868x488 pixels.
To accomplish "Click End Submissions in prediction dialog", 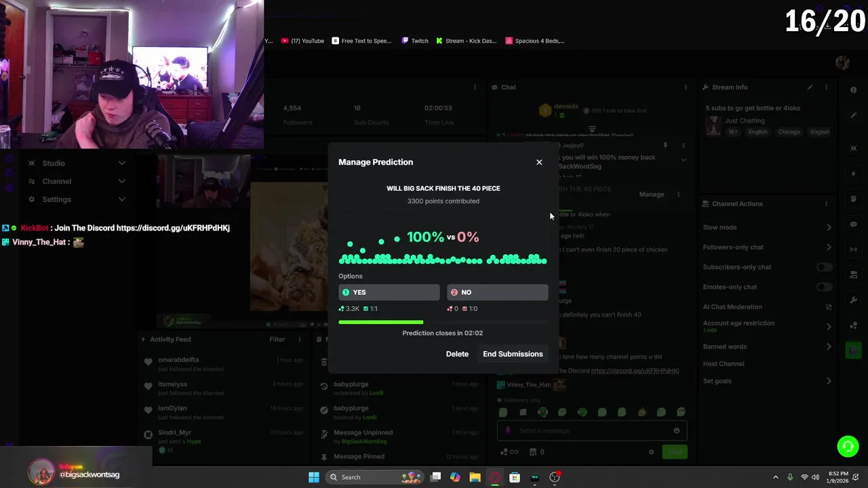I will click(x=513, y=354).
